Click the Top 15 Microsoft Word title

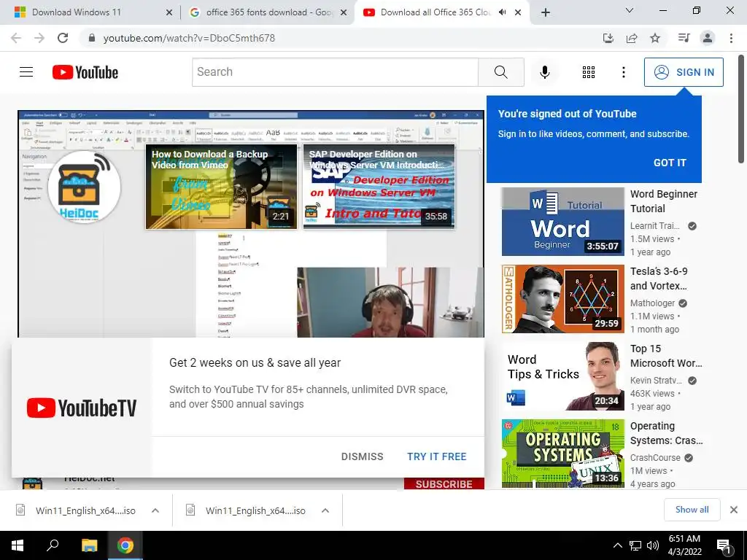(x=666, y=356)
